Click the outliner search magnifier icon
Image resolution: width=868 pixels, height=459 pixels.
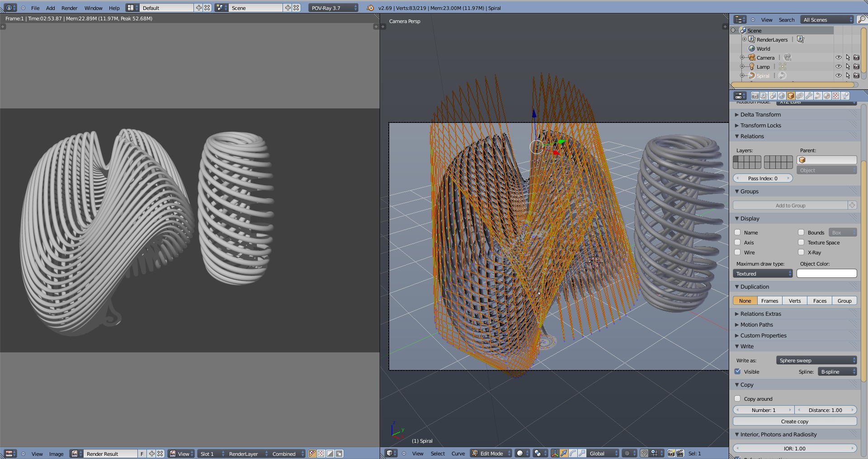pyautogui.click(x=861, y=19)
